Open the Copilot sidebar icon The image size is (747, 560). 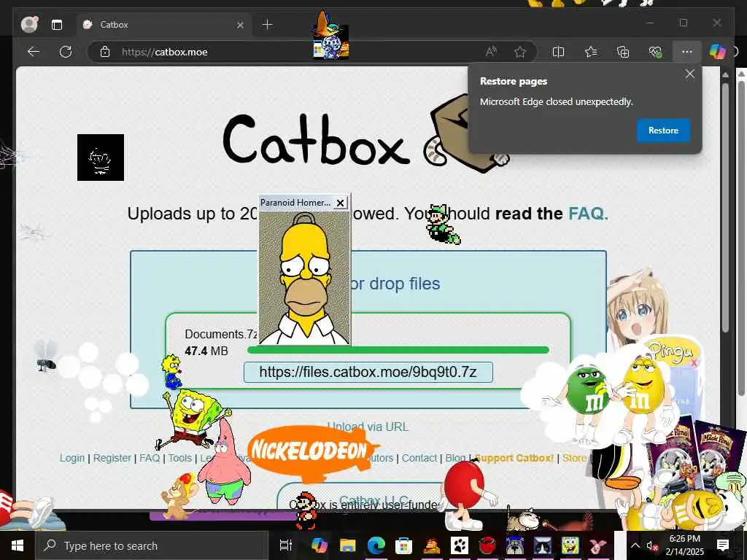[x=717, y=52]
